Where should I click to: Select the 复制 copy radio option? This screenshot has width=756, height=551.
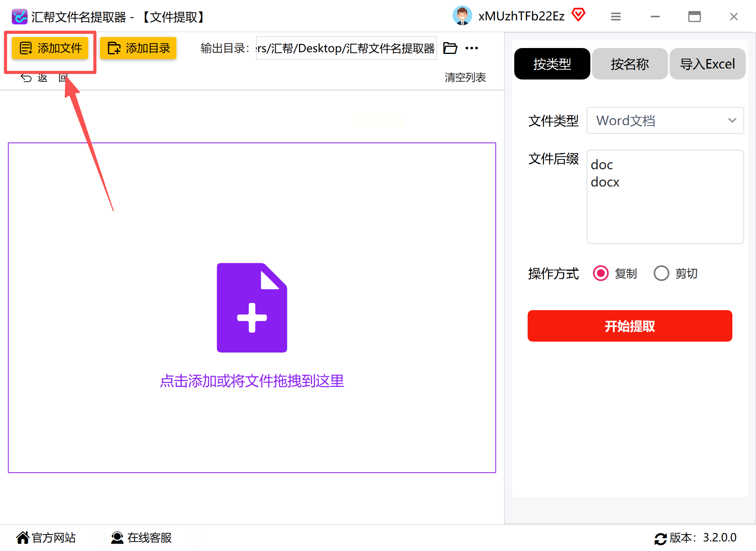click(601, 273)
